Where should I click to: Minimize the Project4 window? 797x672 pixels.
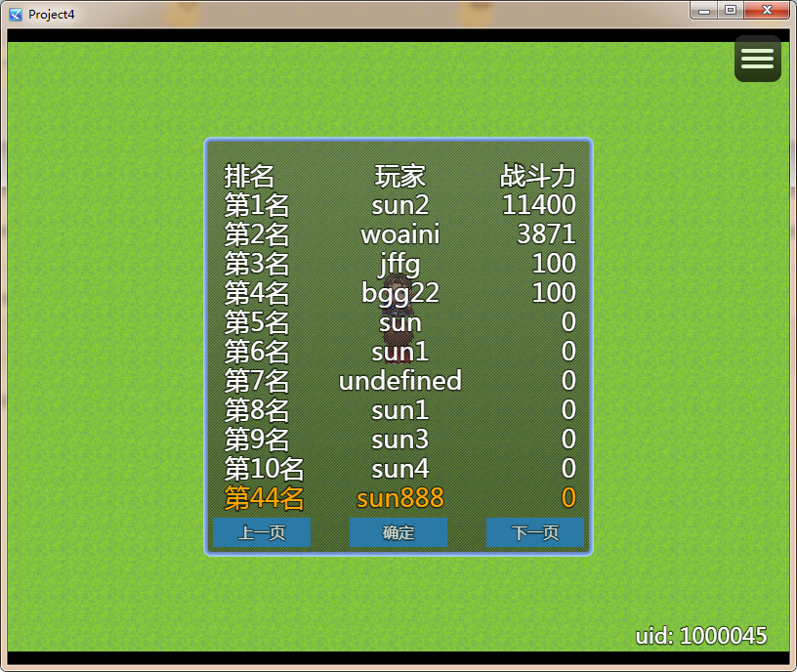pyautogui.click(x=704, y=10)
